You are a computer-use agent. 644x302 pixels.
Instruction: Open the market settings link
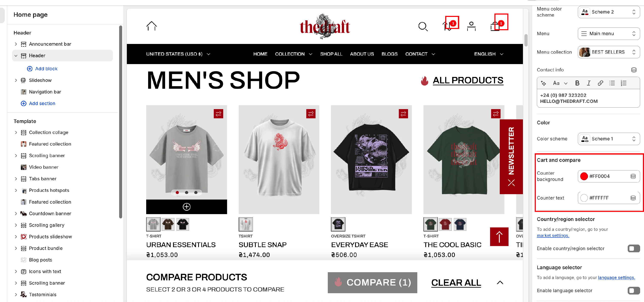click(x=553, y=235)
